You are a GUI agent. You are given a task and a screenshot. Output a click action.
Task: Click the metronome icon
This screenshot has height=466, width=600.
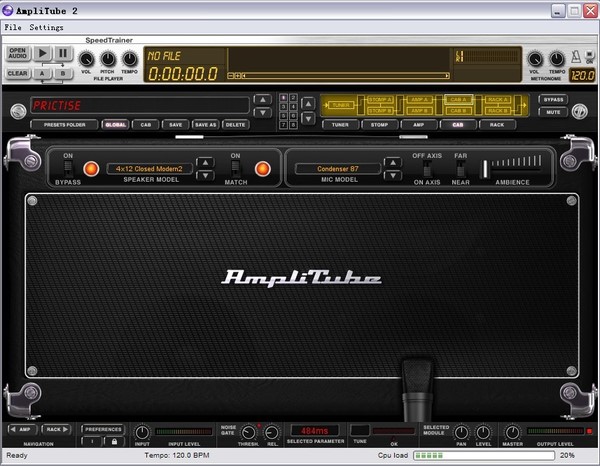click(576, 57)
